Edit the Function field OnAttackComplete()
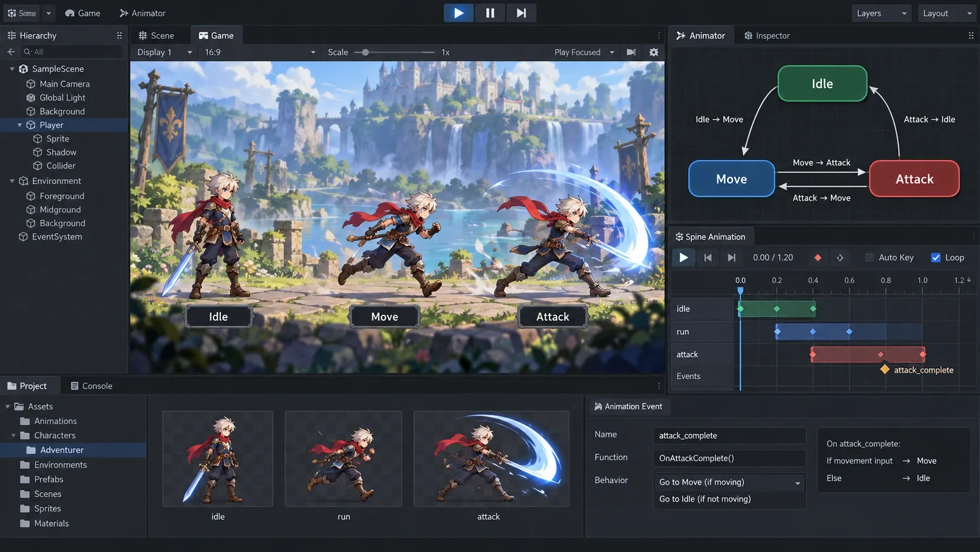 click(729, 458)
